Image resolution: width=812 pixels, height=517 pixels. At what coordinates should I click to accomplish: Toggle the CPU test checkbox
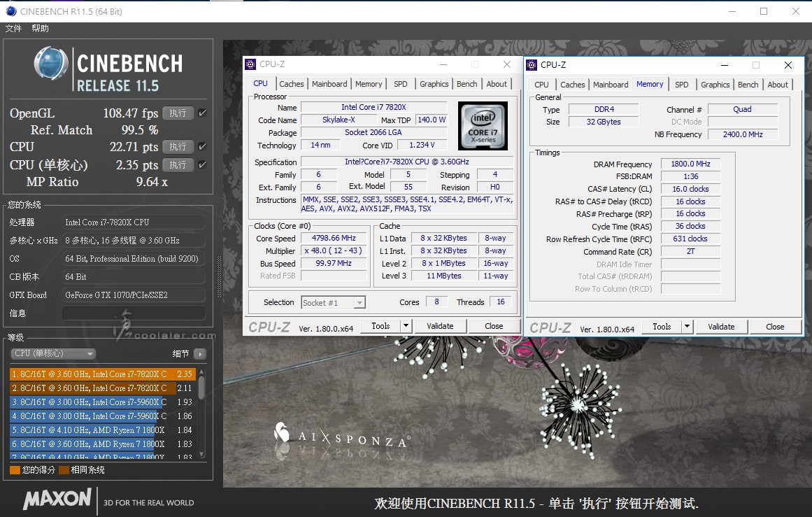[203, 147]
